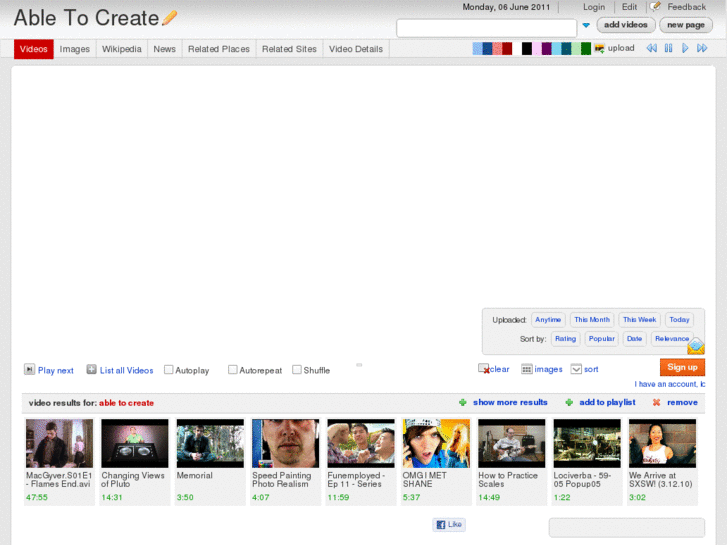The height and width of the screenshot is (545, 727).
Task: Open the Related Places tab
Action: pos(217,49)
